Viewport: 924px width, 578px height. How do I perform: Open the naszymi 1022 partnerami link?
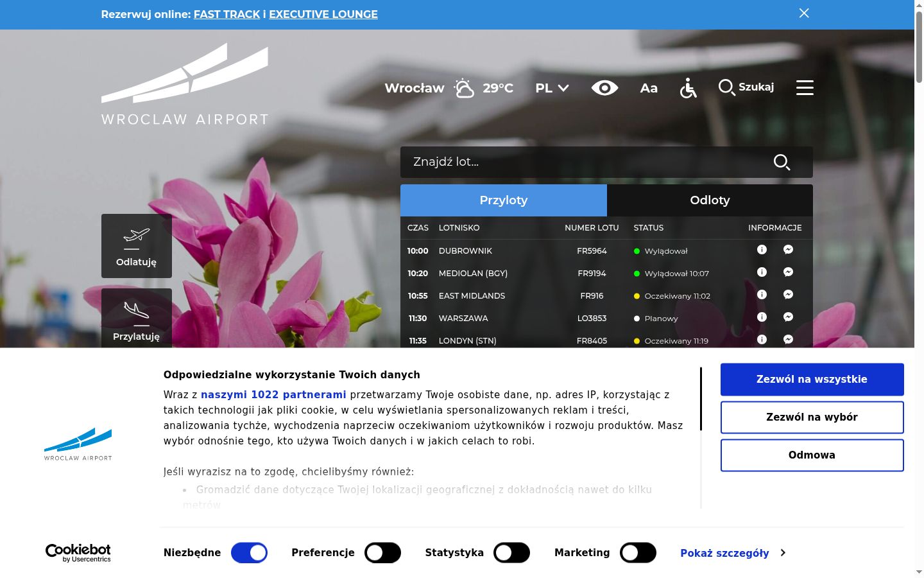273,395
